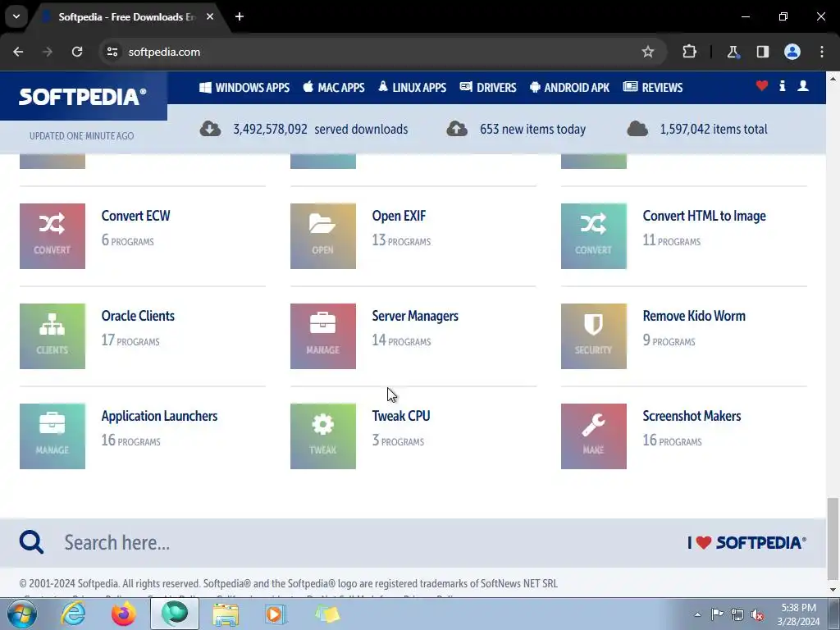Go back to the previous page
Viewport: 840px width, 630px height.
[x=18, y=52]
